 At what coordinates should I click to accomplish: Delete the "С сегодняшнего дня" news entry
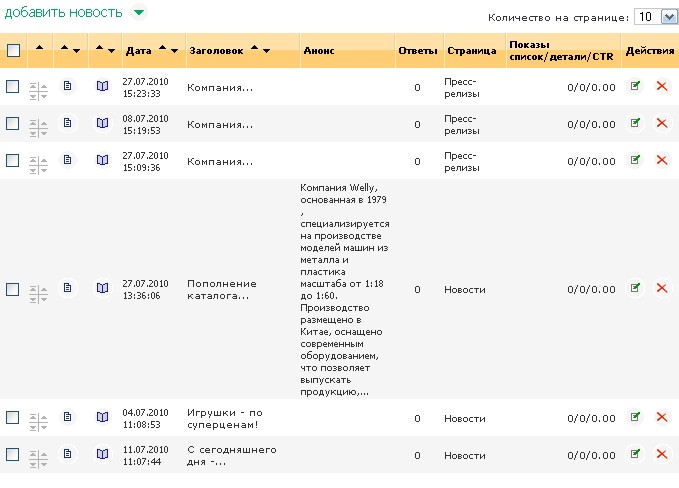pos(661,454)
